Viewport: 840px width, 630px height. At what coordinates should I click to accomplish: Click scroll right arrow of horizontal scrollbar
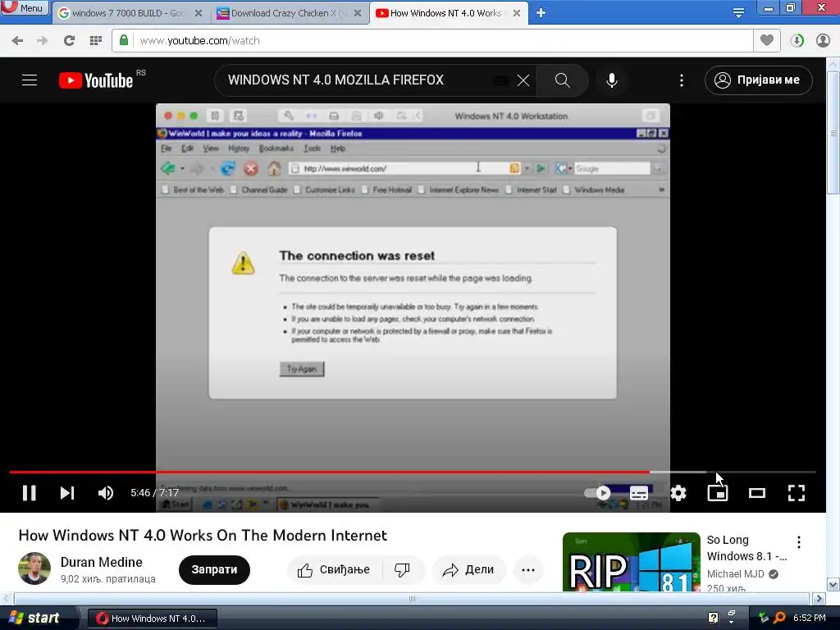coord(819,598)
